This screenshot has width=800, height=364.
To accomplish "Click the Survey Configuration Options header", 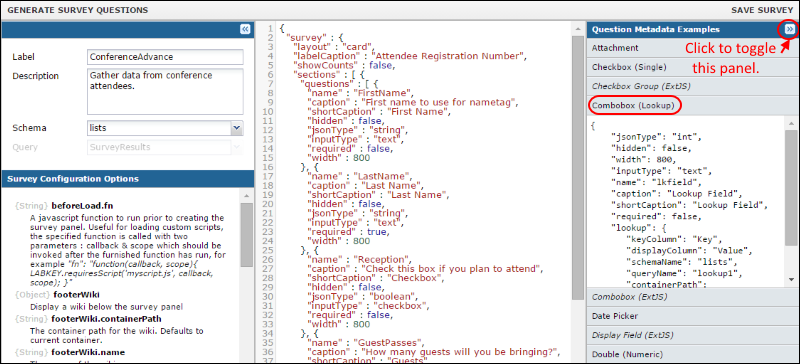I will point(73,179).
